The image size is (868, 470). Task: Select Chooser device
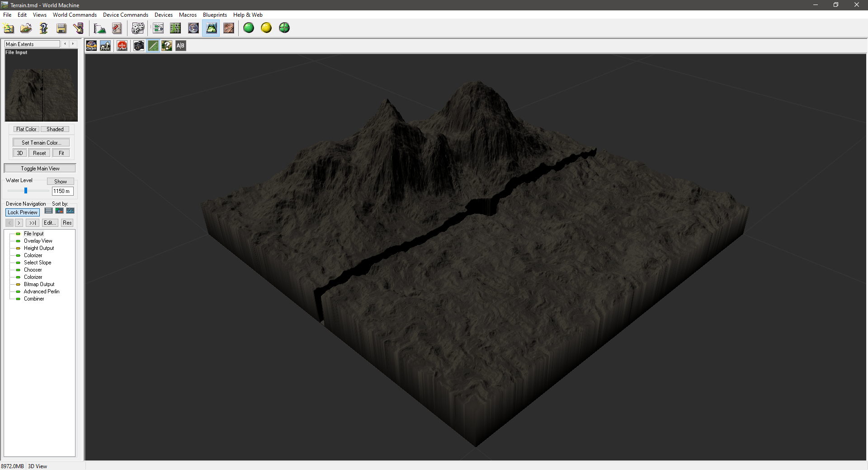(x=33, y=270)
